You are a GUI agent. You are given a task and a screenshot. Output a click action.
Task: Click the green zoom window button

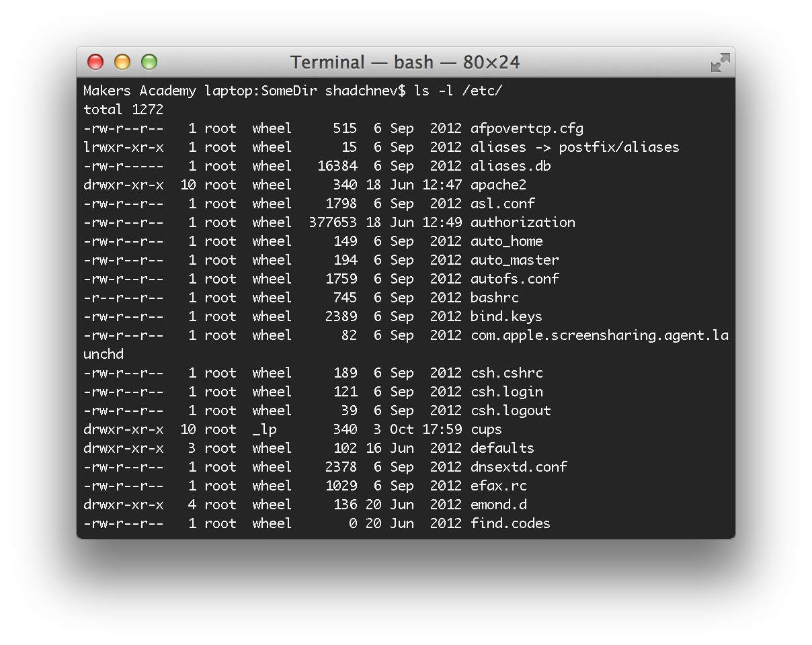point(149,62)
